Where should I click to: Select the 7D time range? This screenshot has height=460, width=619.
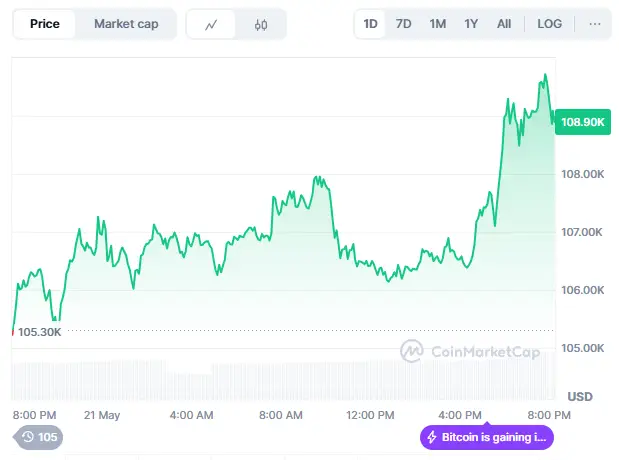click(x=403, y=24)
